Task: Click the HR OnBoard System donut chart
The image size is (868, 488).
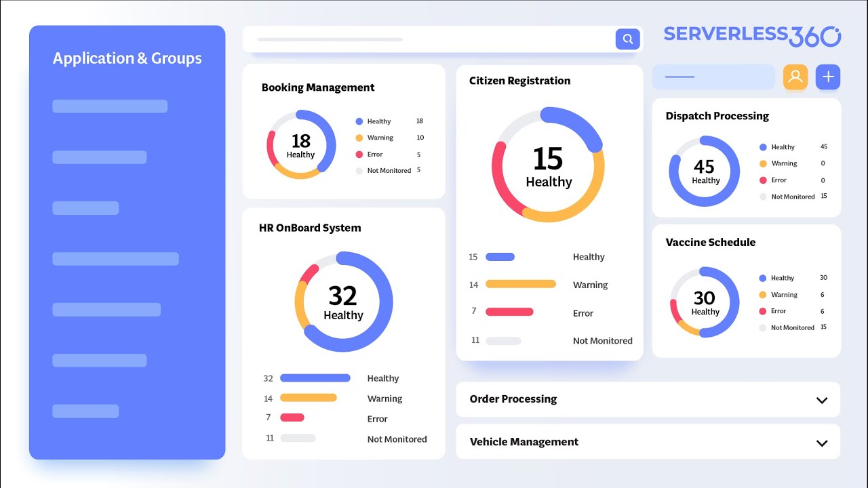Action: pyautogui.click(x=344, y=302)
